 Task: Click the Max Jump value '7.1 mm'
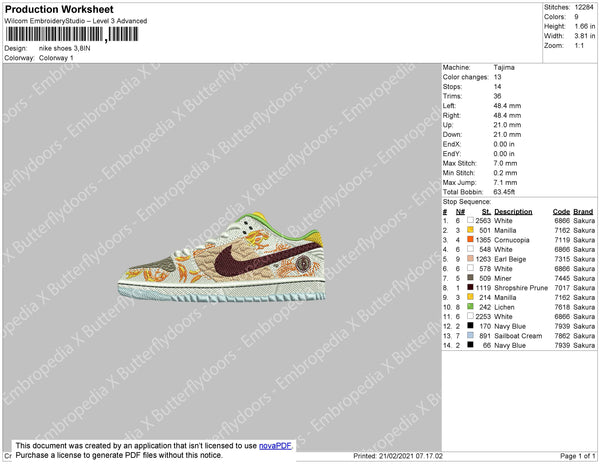point(505,182)
